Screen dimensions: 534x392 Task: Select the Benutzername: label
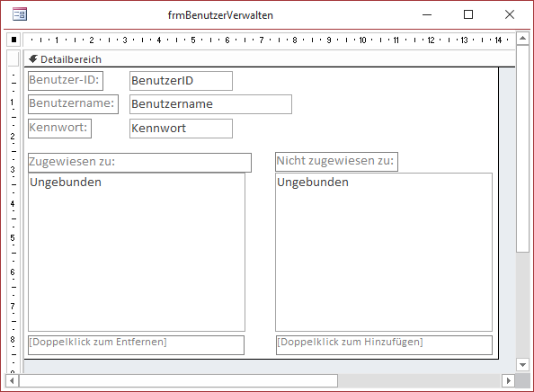tap(73, 104)
